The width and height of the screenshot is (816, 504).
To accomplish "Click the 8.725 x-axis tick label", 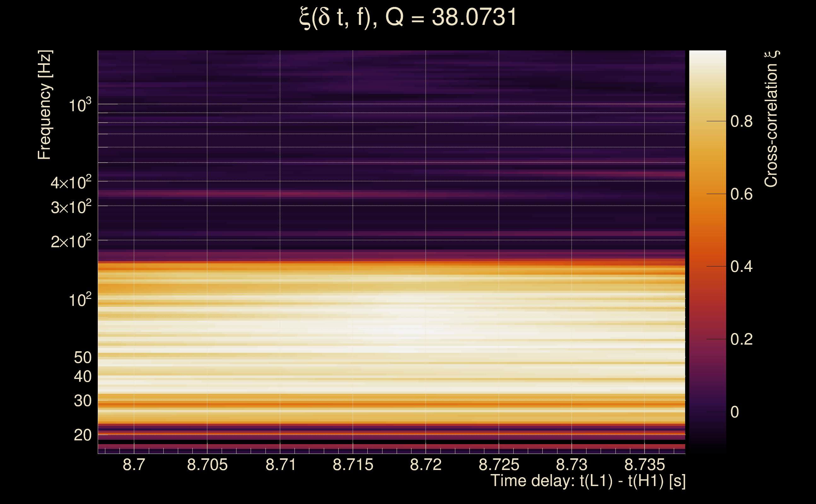I will [x=498, y=464].
